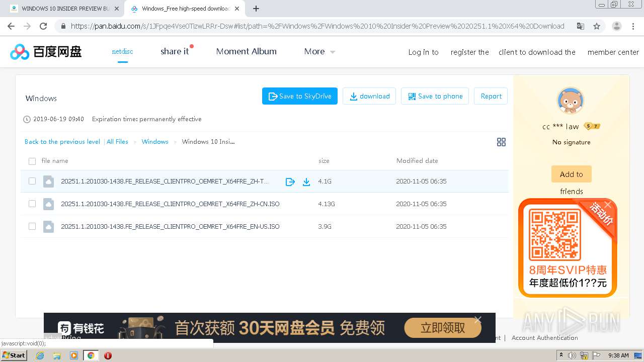Sort by Modified date column header

417,161
